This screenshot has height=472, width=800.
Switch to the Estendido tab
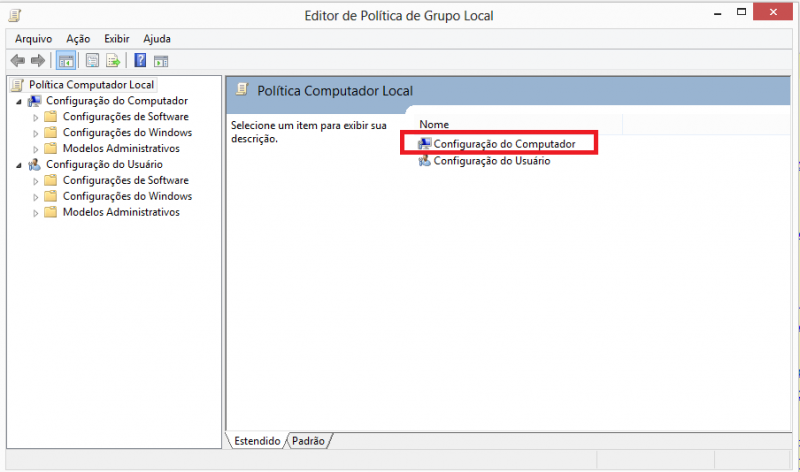coord(257,440)
